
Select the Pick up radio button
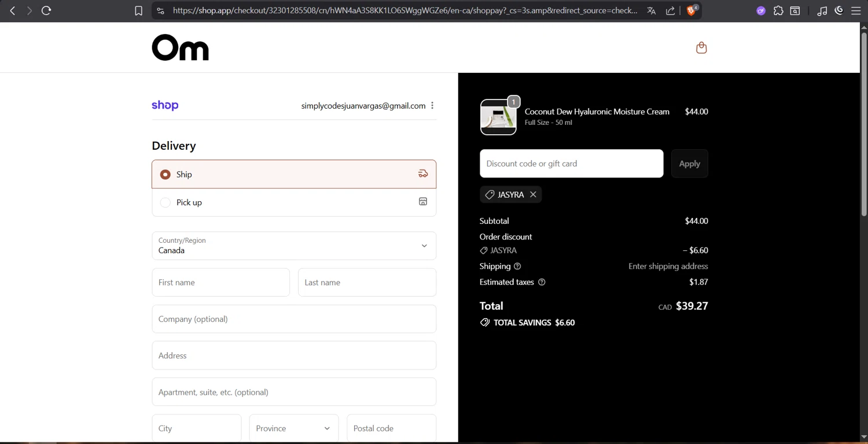coord(165,202)
